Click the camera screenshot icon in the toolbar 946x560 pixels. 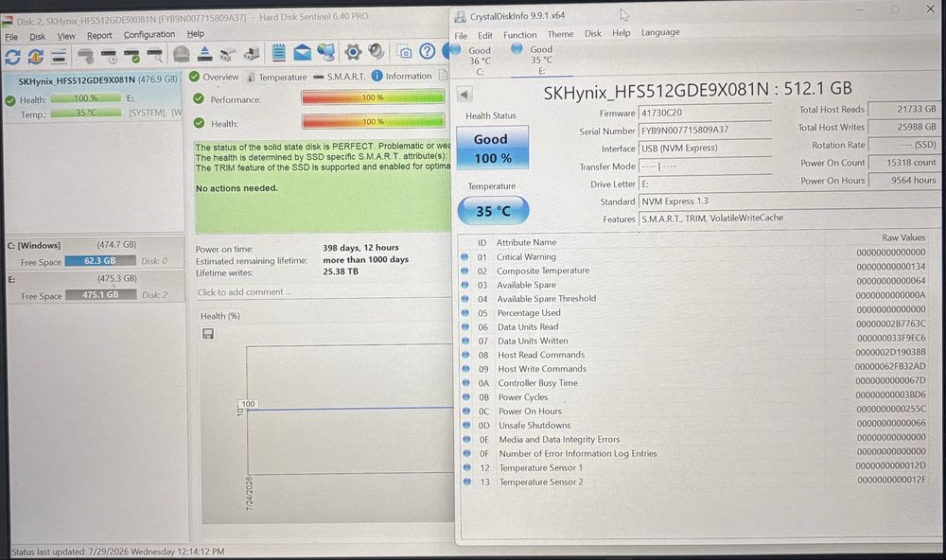pos(406,53)
